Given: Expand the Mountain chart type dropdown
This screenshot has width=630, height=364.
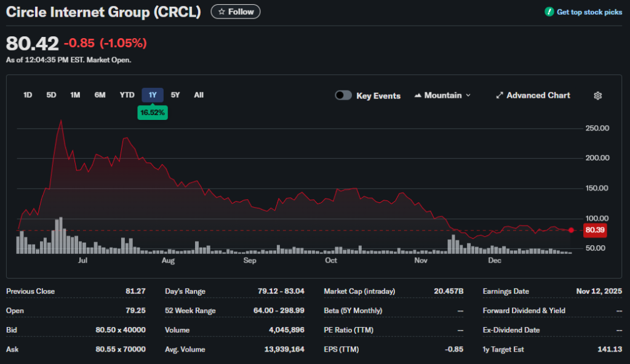Looking at the screenshot, I should [443, 95].
